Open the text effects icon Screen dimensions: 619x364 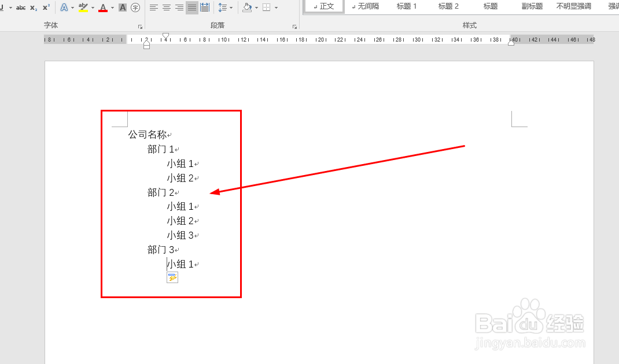pyautogui.click(x=65, y=8)
